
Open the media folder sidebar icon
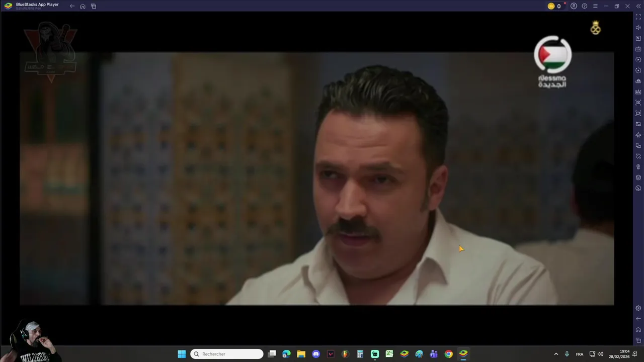point(638,124)
